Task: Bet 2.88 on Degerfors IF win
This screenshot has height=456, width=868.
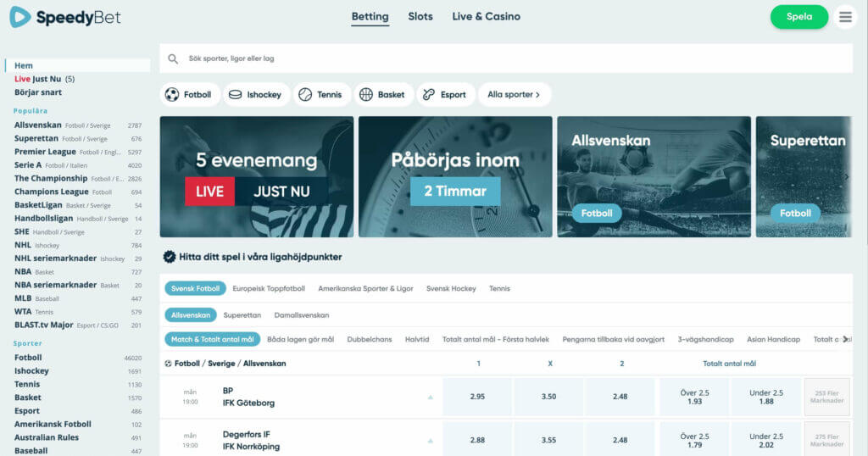Action: [x=477, y=441]
